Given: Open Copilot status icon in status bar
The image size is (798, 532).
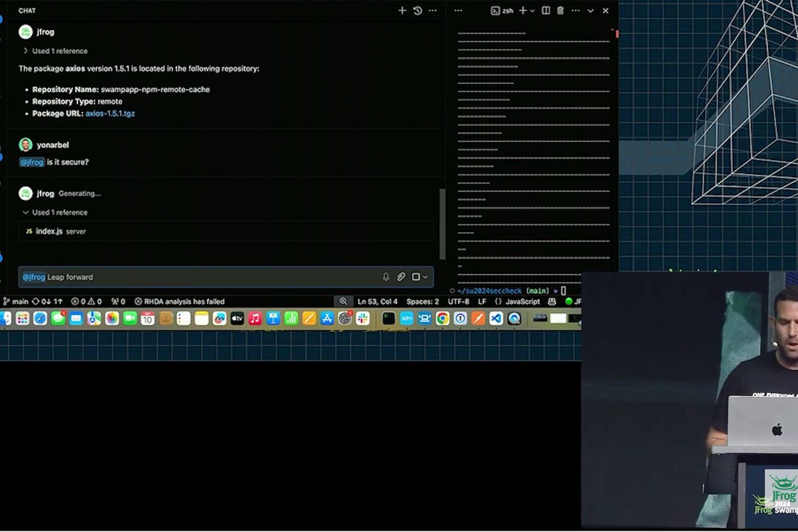Looking at the screenshot, I should (x=552, y=301).
